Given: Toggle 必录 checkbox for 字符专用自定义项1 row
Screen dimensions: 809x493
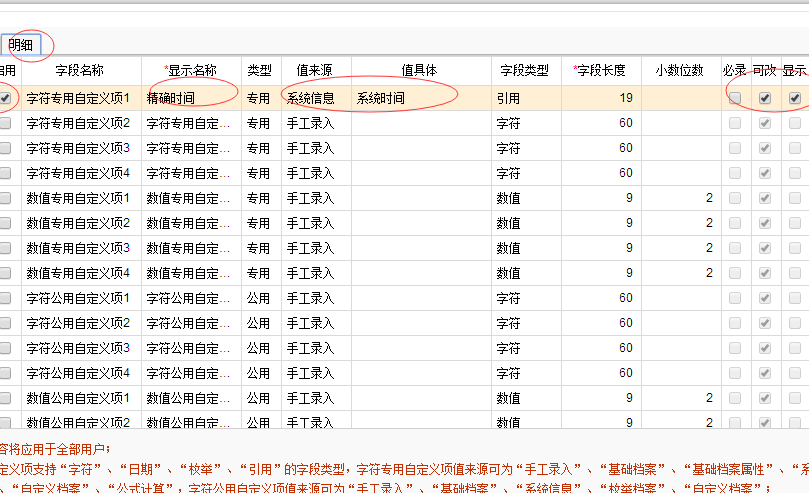Looking at the screenshot, I should (735, 98).
